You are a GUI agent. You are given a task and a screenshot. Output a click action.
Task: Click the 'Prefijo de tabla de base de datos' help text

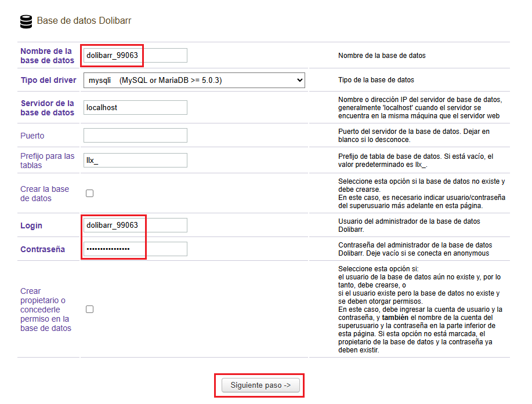(x=415, y=161)
